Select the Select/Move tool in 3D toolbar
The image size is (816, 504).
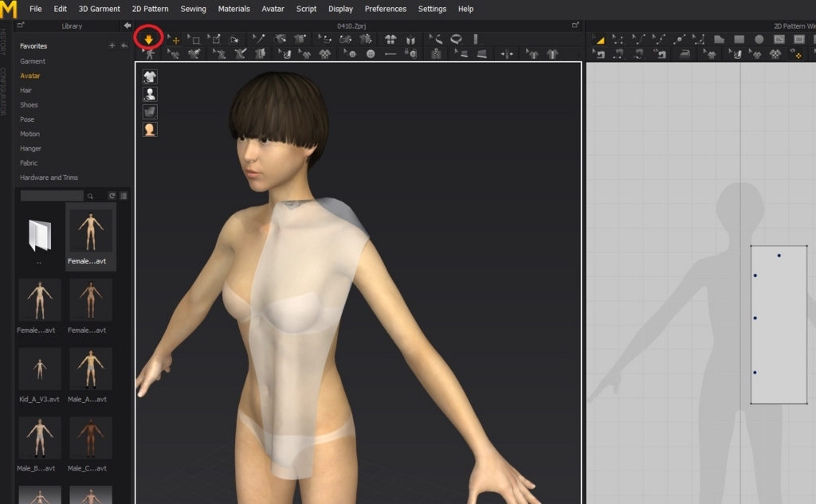pos(173,40)
